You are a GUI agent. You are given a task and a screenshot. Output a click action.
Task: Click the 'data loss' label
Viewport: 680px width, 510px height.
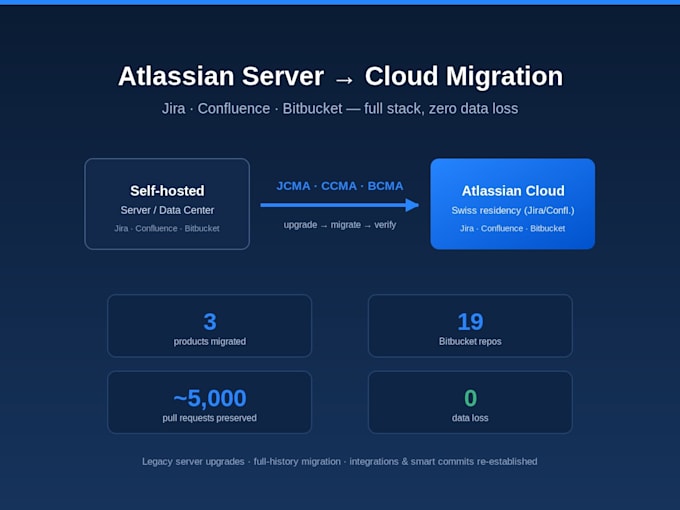tap(470, 418)
